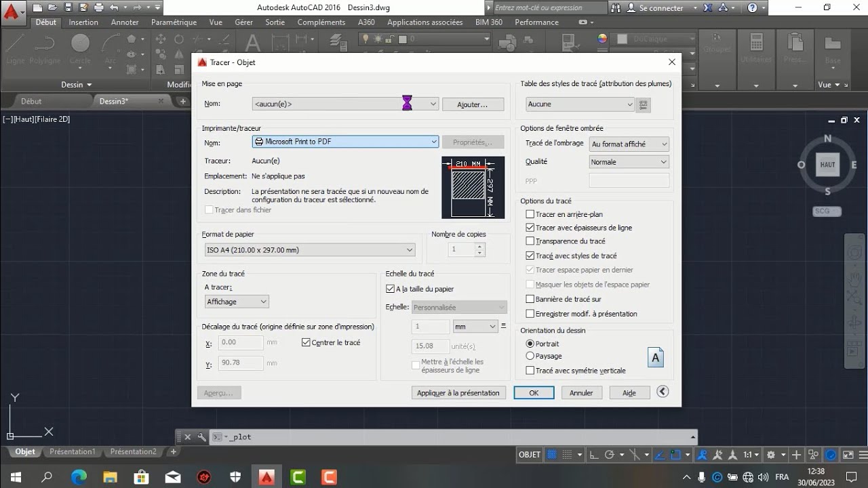868x488 pixels.
Task: Close the command line with its X icon
Action: pyautogui.click(x=188, y=437)
